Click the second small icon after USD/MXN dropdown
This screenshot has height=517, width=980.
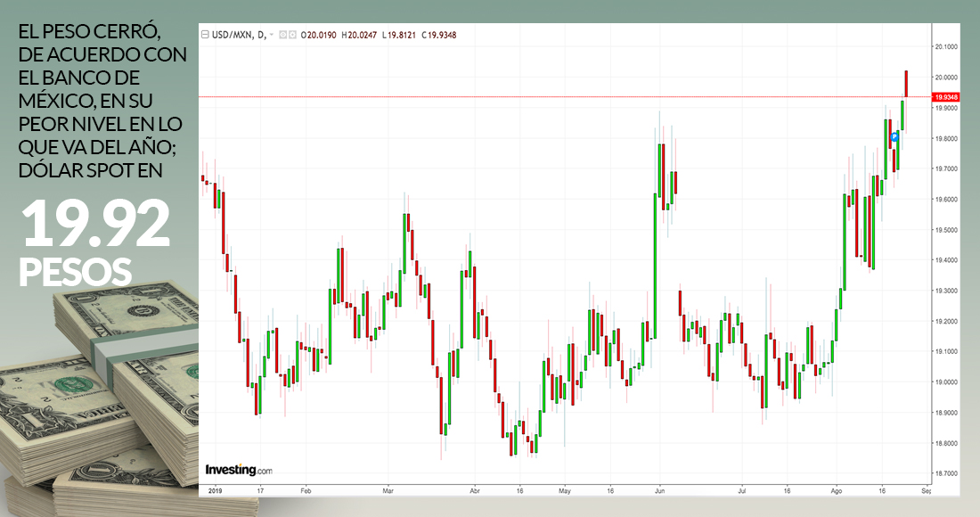[292, 35]
